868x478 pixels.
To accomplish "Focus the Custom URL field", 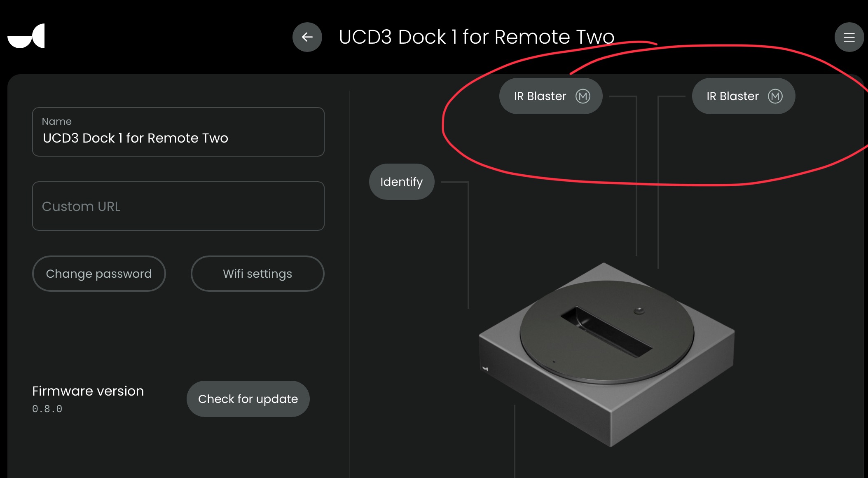I will tap(178, 206).
